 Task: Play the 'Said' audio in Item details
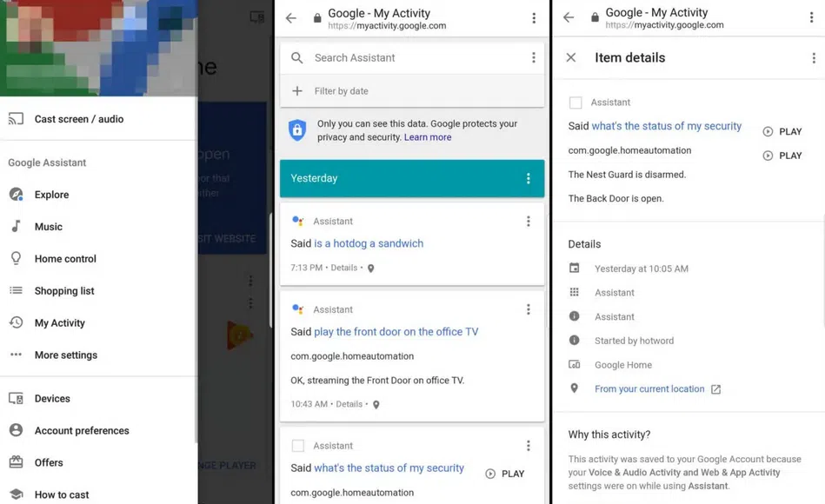[782, 131]
